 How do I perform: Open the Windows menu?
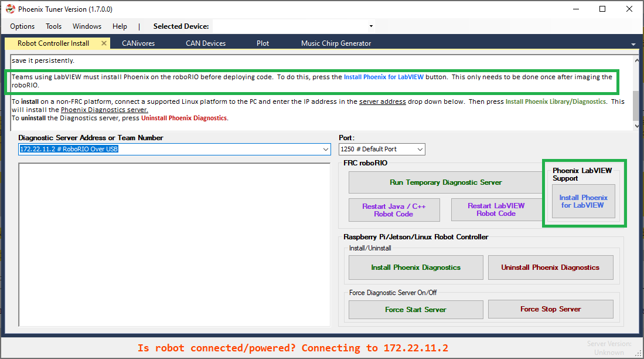[x=87, y=26]
